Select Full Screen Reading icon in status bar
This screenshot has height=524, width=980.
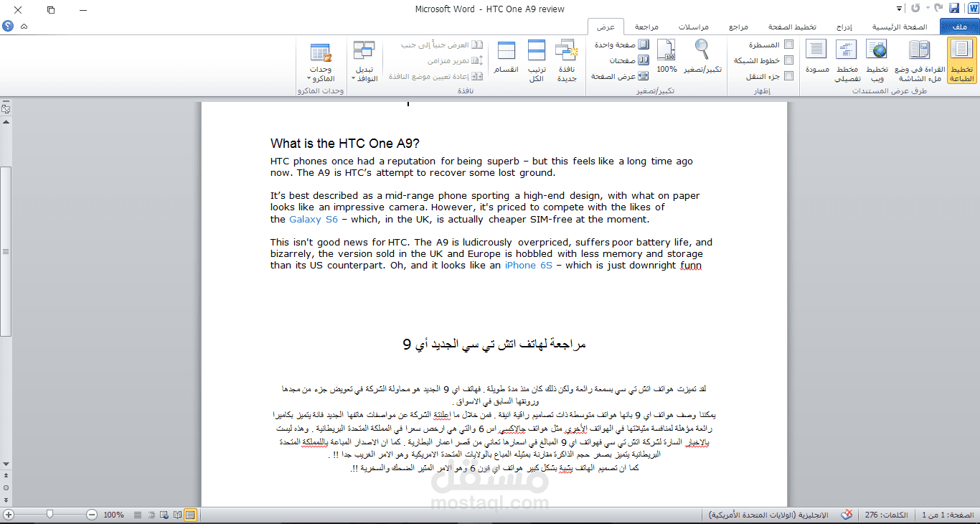[177, 515]
